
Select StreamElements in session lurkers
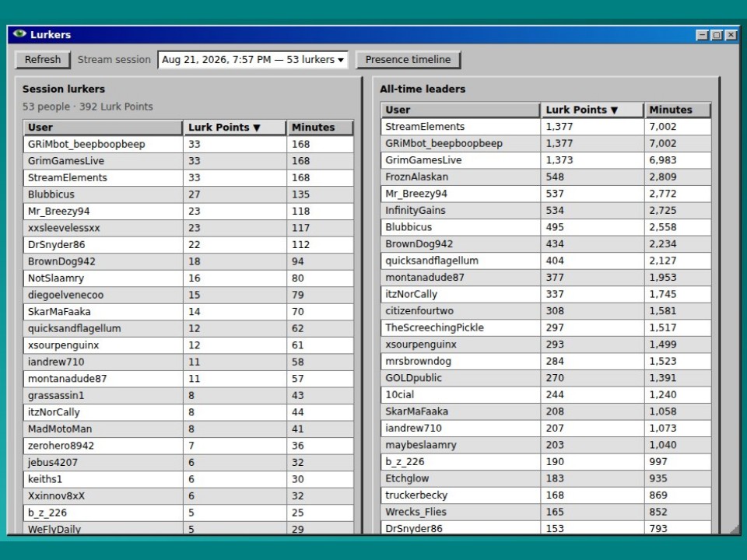click(188, 177)
